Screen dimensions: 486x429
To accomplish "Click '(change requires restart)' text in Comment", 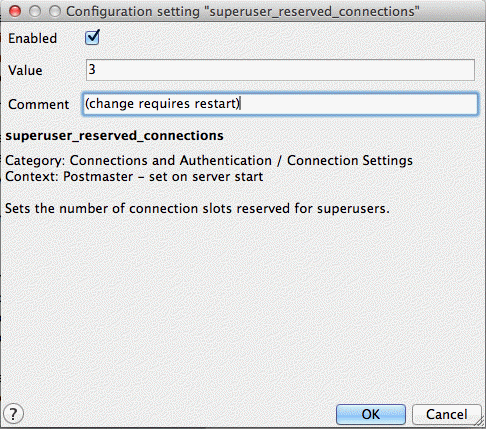I will tap(163, 104).
